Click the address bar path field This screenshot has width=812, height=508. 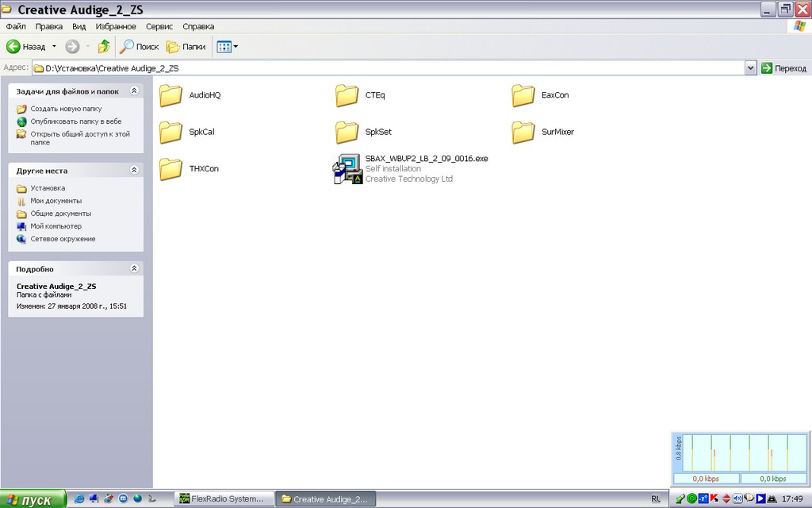point(389,68)
